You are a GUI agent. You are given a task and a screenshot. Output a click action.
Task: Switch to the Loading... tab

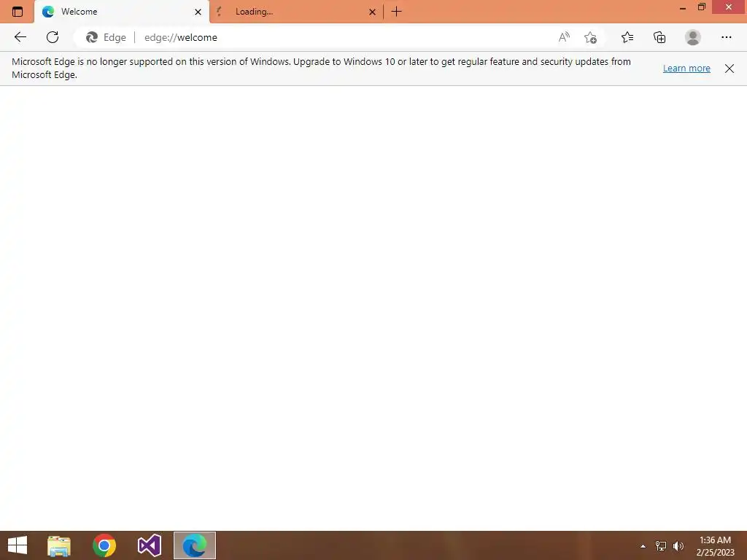click(295, 12)
